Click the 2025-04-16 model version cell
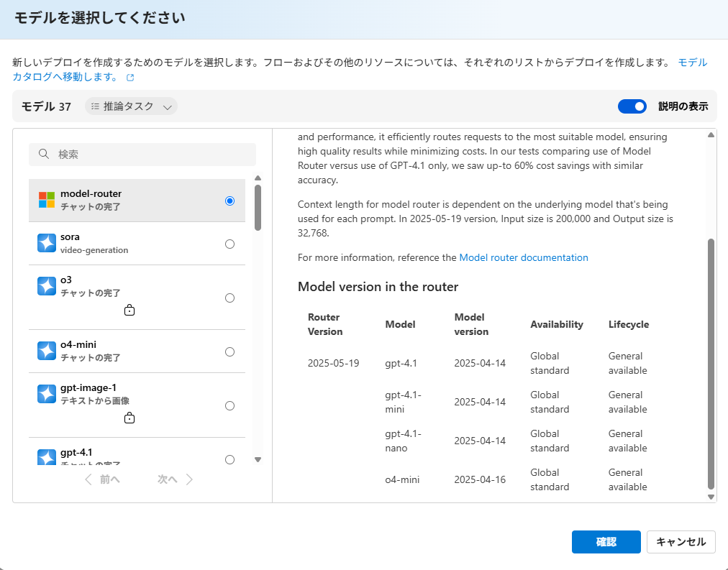 (480, 479)
